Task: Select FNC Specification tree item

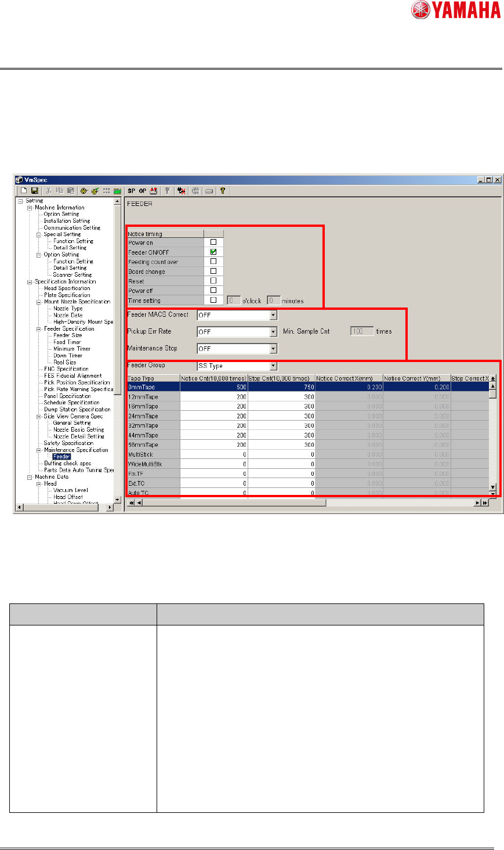Action: [x=66, y=369]
